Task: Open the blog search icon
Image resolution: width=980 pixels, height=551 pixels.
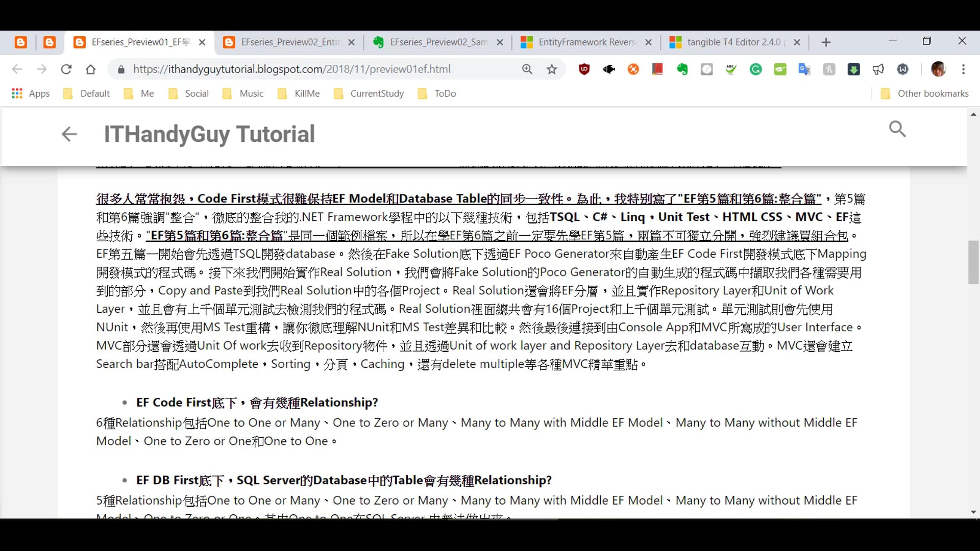Action: click(x=897, y=129)
